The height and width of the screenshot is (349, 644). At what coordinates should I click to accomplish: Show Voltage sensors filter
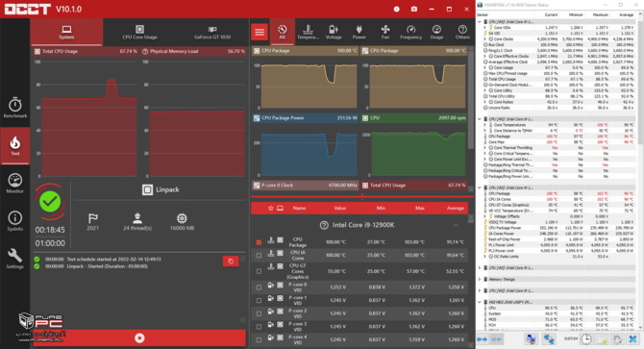point(334,32)
